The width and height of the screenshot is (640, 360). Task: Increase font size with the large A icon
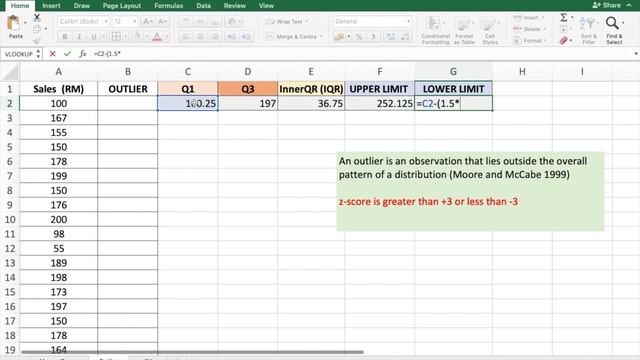pos(147,21)
